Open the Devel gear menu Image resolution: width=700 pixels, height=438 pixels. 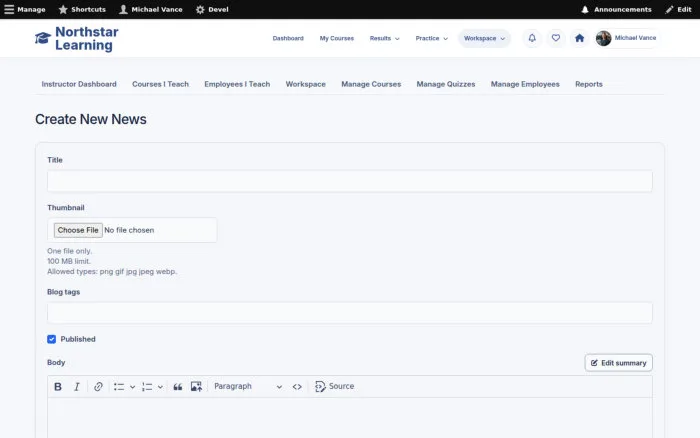[x=212, y=9]
